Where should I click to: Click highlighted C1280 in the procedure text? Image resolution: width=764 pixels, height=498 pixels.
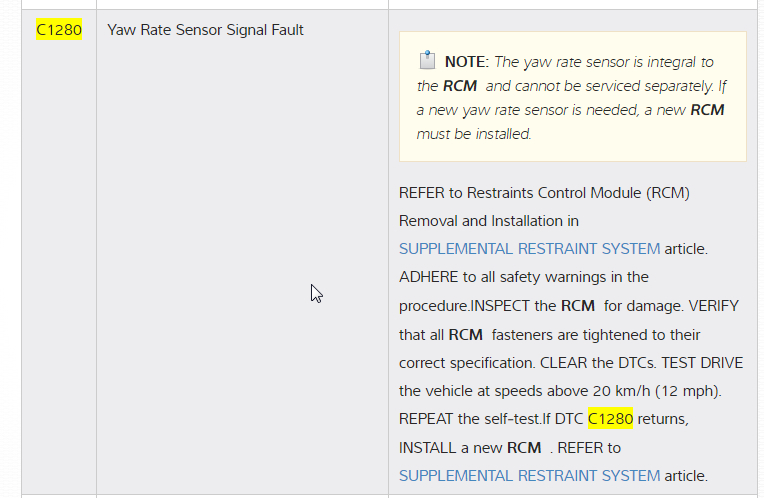(x=610, y=419)
